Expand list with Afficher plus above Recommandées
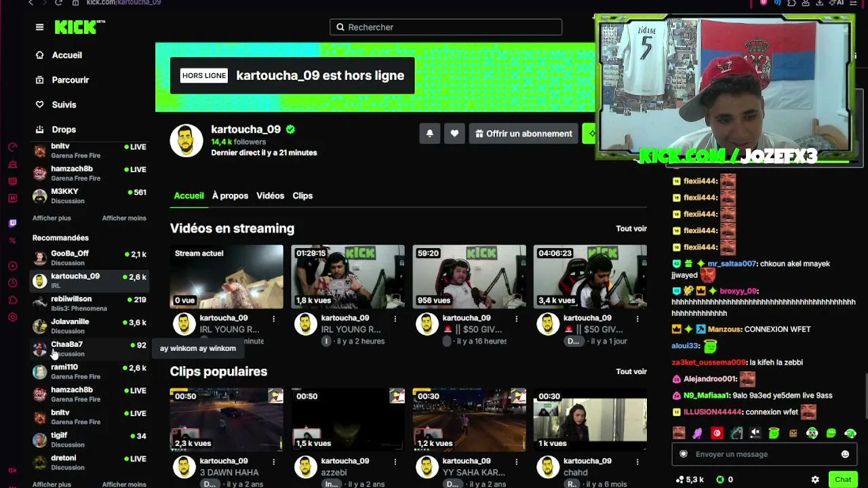This screenshot has width=868, height=488. 52,218
